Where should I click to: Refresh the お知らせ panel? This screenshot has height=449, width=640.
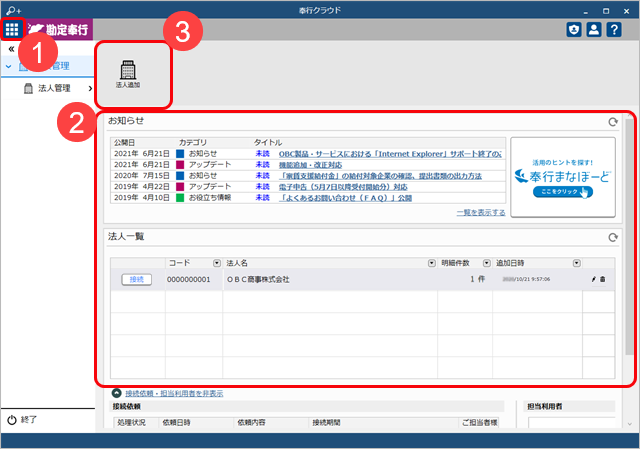613,122
